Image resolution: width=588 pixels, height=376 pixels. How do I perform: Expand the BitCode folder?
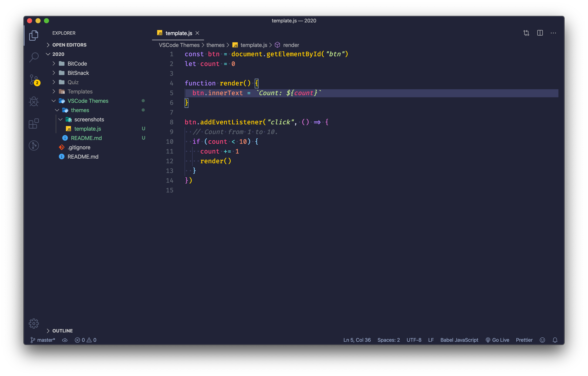(77, 64)
